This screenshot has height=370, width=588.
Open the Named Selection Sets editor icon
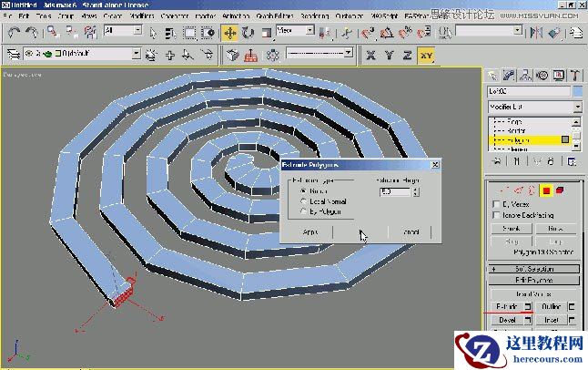click(x=445, y=33)
